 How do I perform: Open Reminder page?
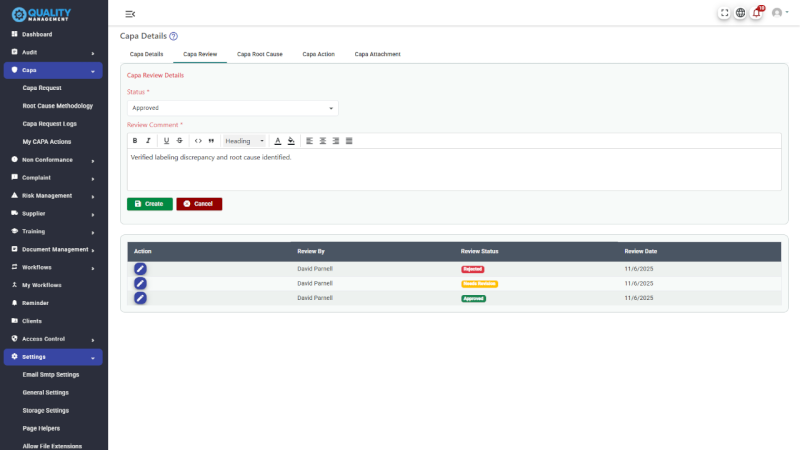(53, 303)
